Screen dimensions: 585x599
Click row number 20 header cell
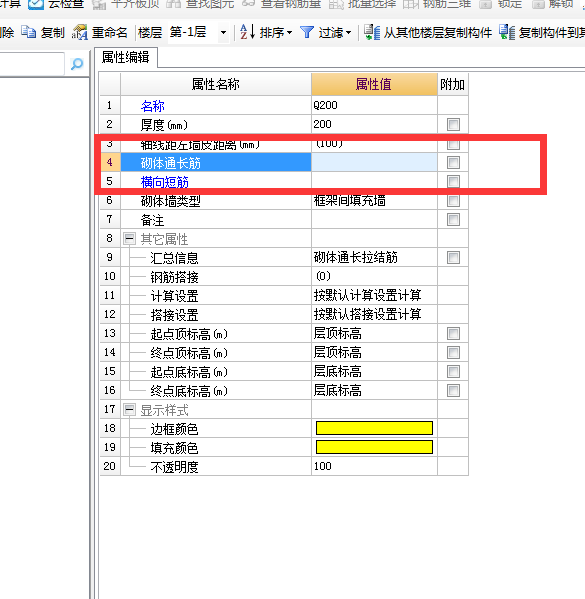tap(110, 466)
